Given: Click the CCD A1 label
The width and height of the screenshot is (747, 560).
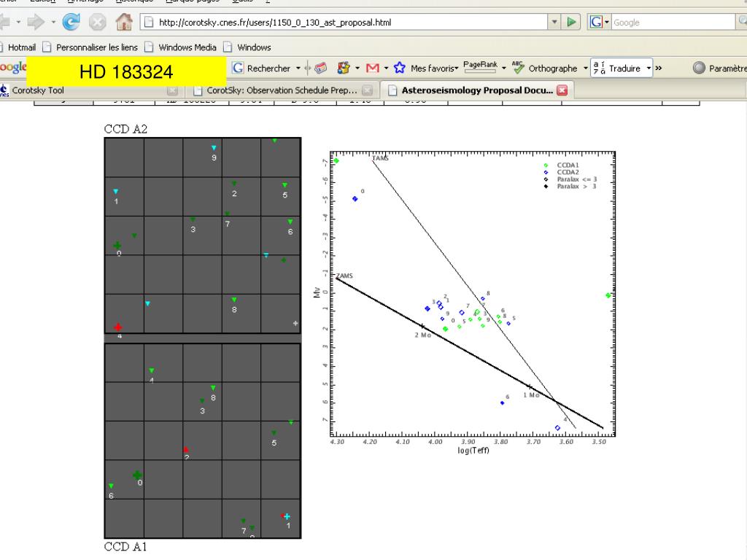Looking at the screenshot, I should (x=125, y=547).
